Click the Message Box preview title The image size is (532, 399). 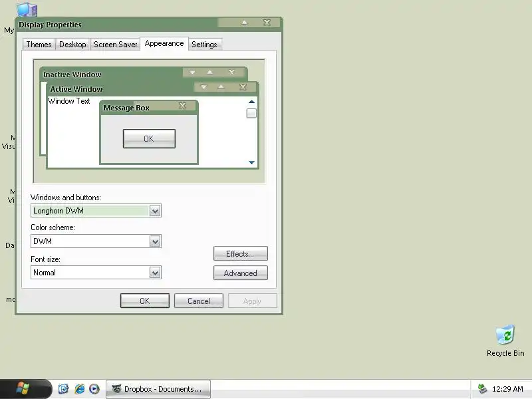click(126, 108)
